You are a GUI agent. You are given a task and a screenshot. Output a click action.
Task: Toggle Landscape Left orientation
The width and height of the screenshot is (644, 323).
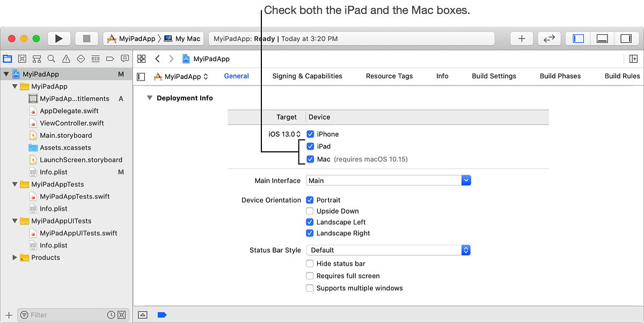point(310,222)
